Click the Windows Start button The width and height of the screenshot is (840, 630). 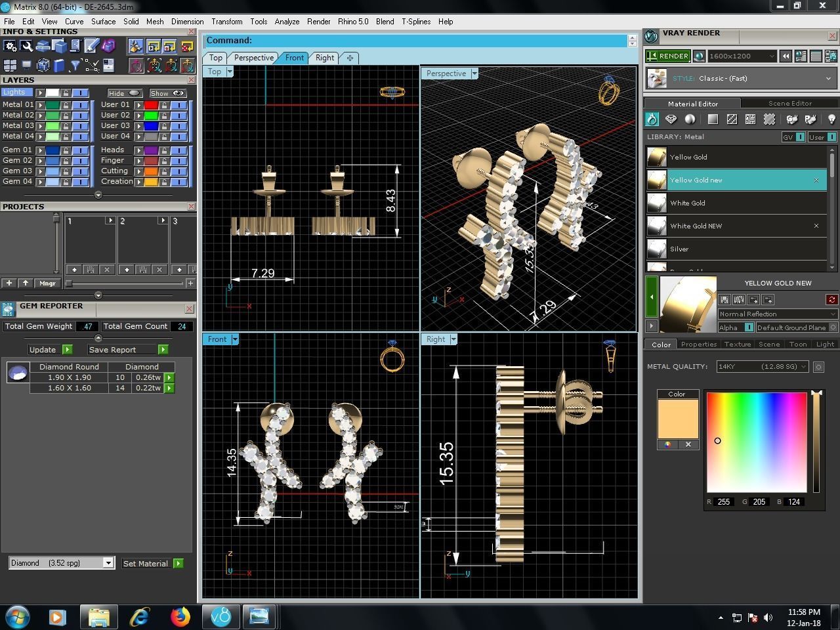coord(16,617)
